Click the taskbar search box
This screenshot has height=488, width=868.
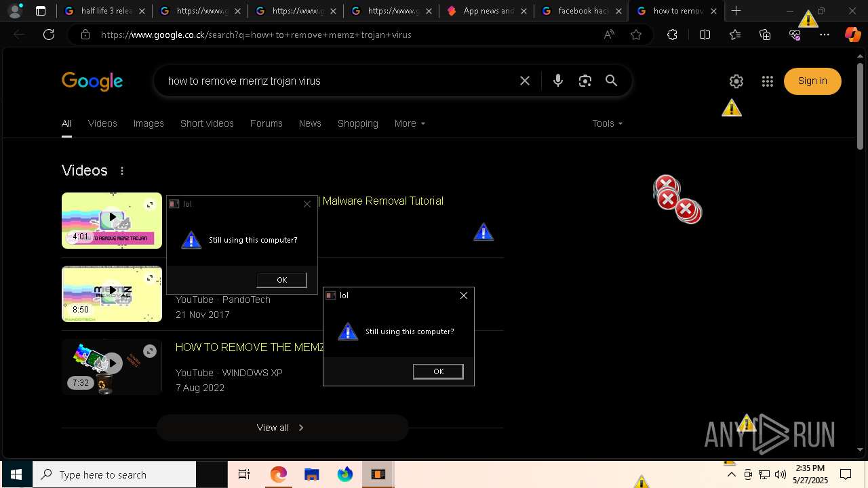coord(115,474)
